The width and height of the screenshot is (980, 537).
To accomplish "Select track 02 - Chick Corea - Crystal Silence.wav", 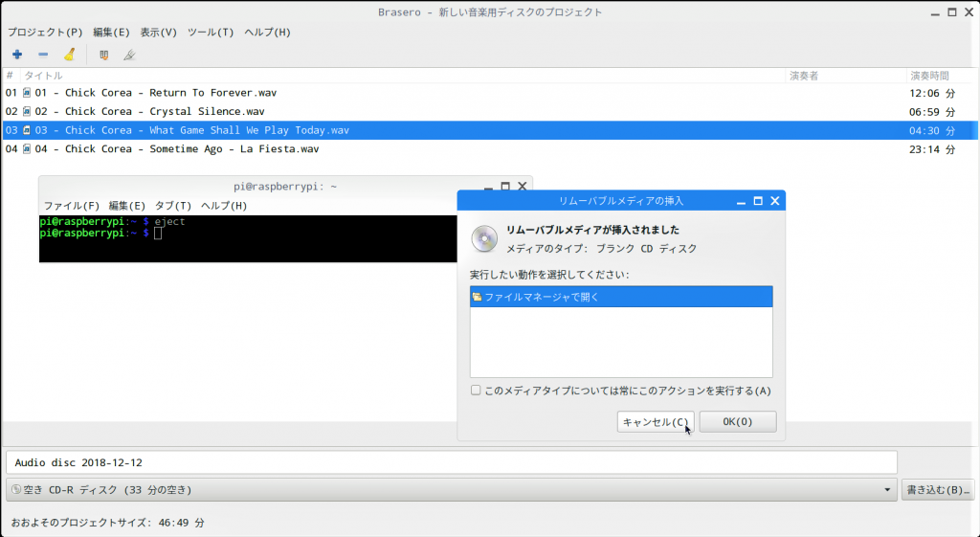I will pyautogui.click(x=489, y=111).
